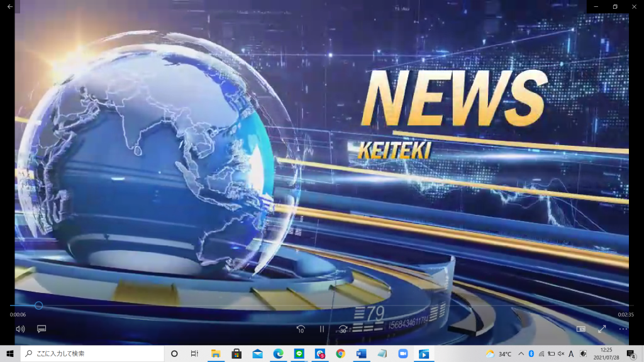Open the 34°C weather widget
The width and height of the screenshot is (644, 362).
pyautogui.click(x=498, y=354)
